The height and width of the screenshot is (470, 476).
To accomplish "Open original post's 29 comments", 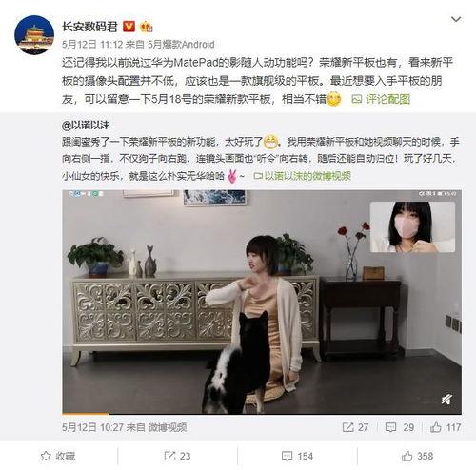I will (400, 427).
